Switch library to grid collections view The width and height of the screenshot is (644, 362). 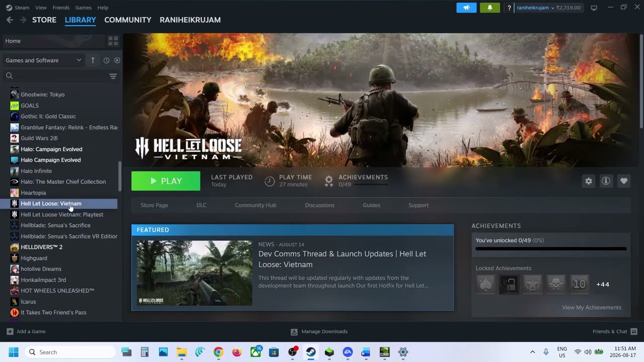pyautogui.click(x=113, y=41)
